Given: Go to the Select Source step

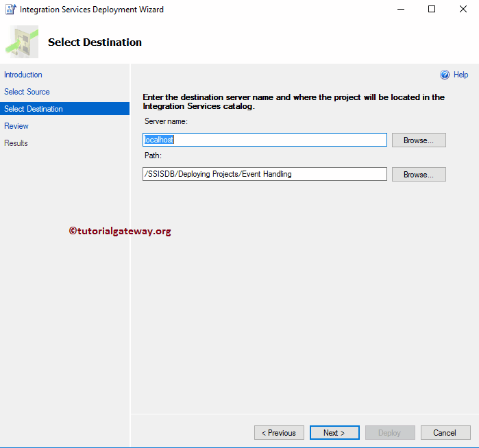Looking at the screenshot, I should (x=27, y=92).
